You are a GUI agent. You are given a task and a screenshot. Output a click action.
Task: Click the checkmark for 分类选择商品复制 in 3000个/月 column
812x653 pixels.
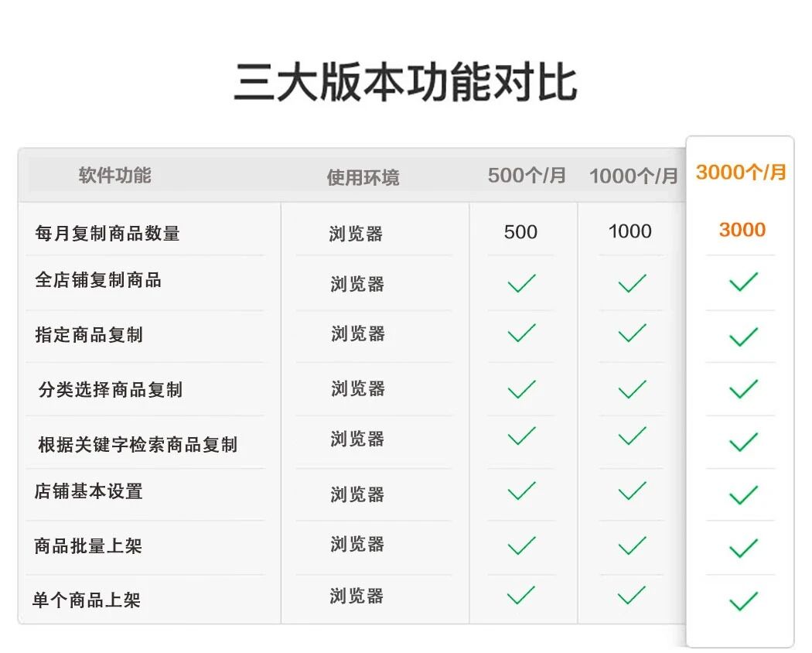739,388
